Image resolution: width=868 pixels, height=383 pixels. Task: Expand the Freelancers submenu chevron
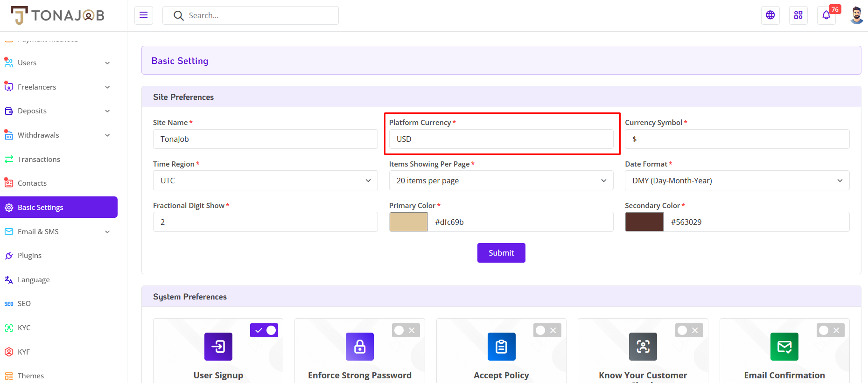click(x=107, y=87)
